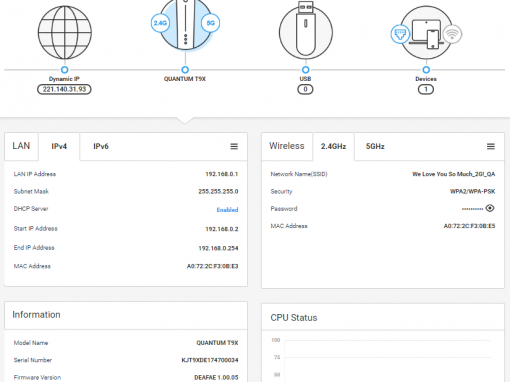Image resolution: width=510 pixels, height=382 pixels.
Task: Click the Devices label
Action: (426, 79)
